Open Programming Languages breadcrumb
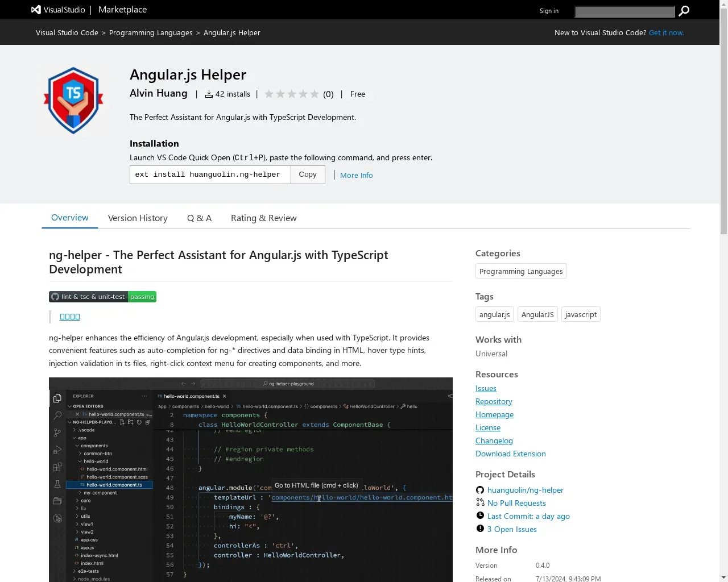This screenshot has width=728, height=582. (x=151, y=33)
